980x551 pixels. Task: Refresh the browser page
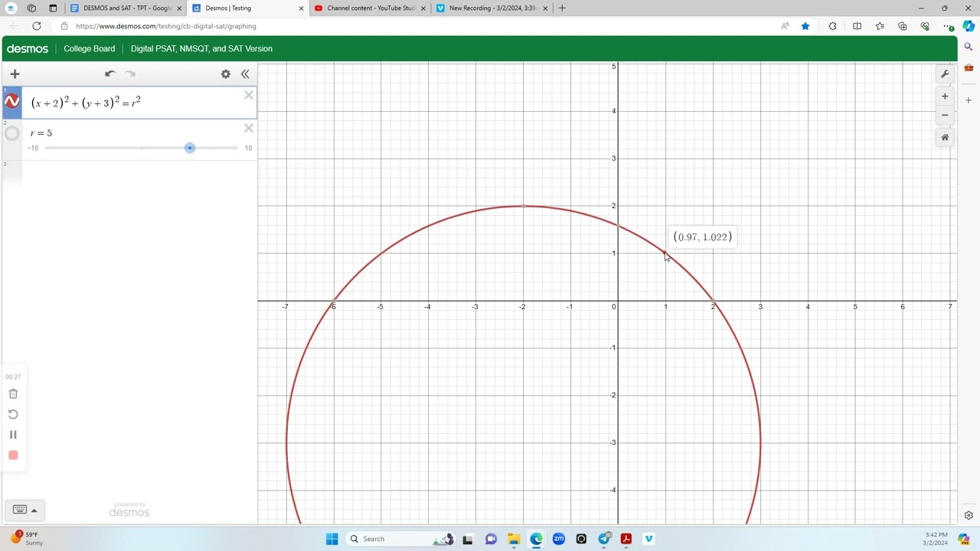pyautogui.click(x=36, y=26)
